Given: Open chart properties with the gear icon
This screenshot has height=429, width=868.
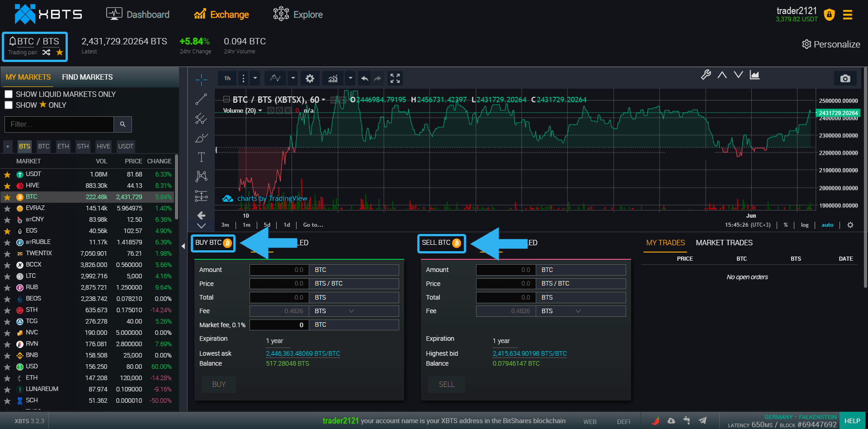Looking at the screenshot, I should 310,78.
